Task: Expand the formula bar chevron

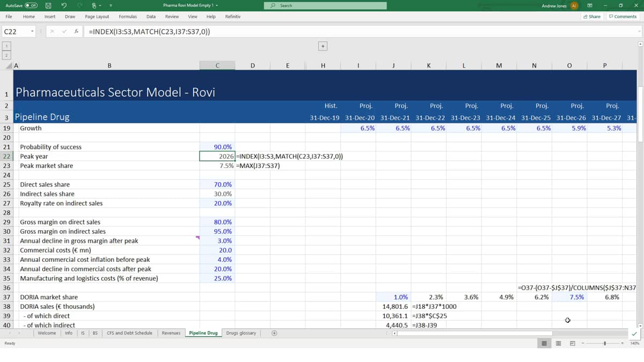Action: 639,32
